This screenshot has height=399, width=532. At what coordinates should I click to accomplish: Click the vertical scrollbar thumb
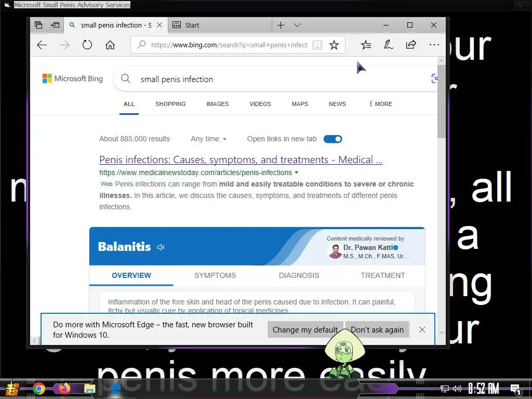442,102
